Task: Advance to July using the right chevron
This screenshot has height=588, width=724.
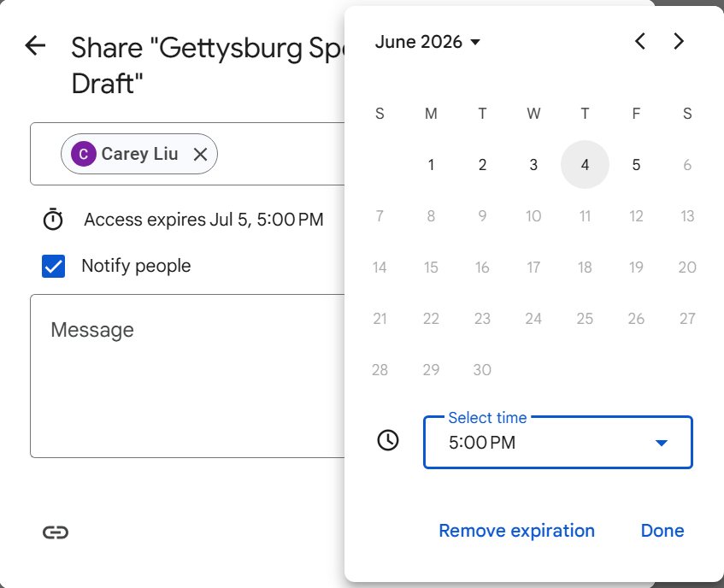Action: [x=679, y=40]
